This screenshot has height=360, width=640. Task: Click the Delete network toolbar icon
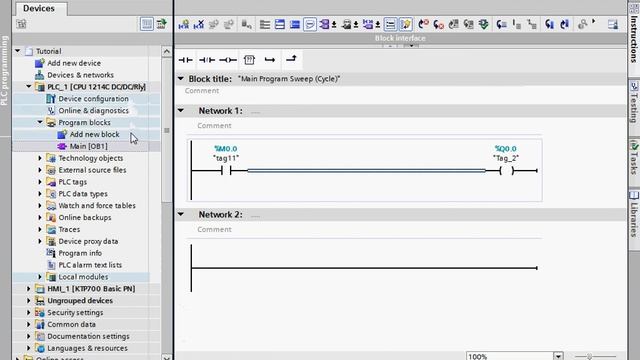[199, 24]
